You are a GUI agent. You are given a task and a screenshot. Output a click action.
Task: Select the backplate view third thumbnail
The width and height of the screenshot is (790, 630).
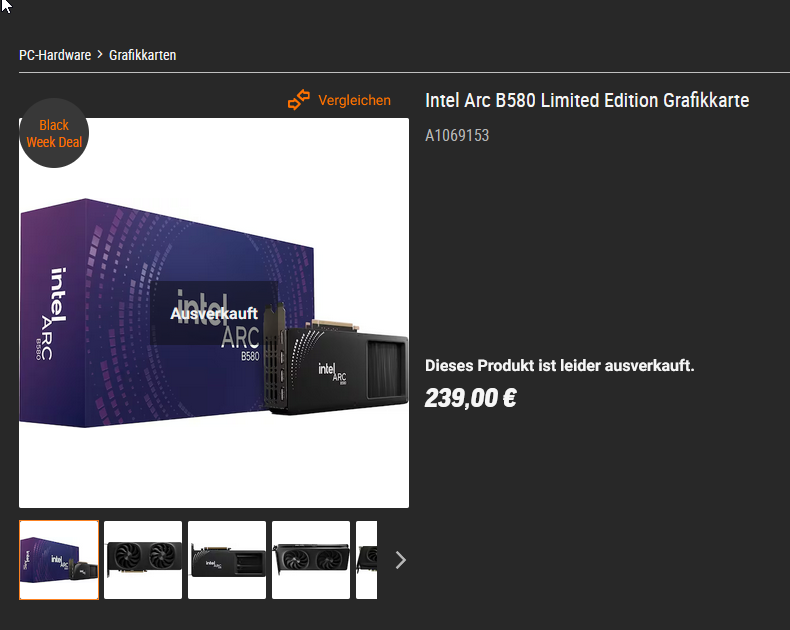[227, 560]
